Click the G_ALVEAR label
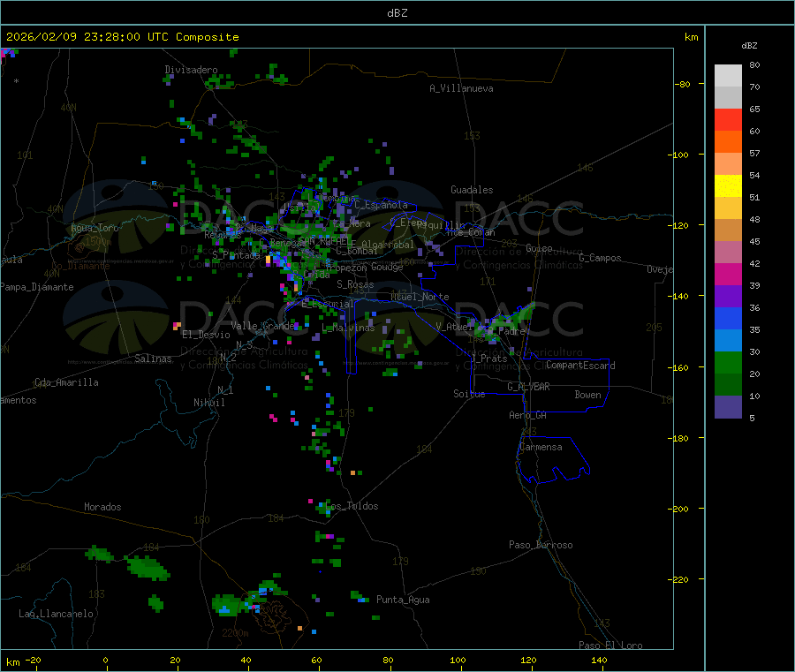795x672 pixels. pos(528,387)
